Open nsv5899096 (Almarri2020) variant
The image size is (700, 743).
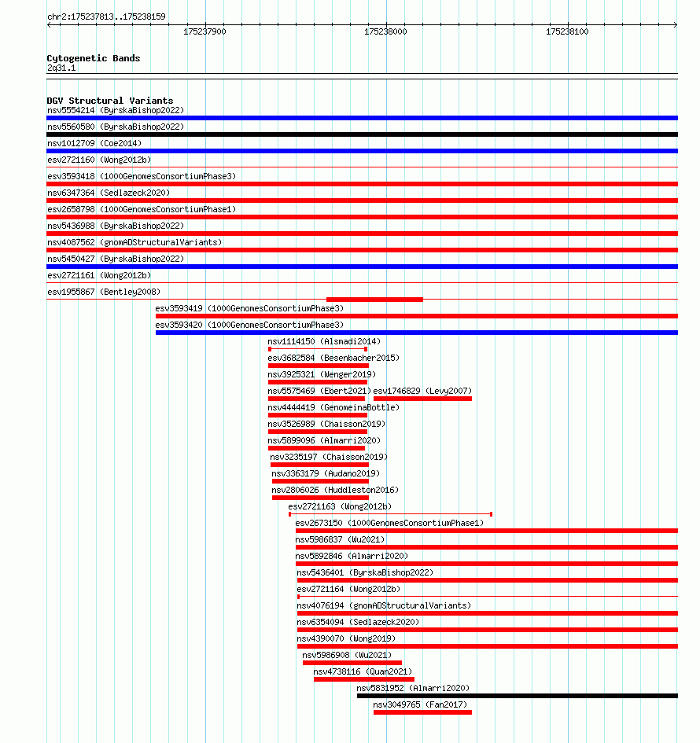324,440
